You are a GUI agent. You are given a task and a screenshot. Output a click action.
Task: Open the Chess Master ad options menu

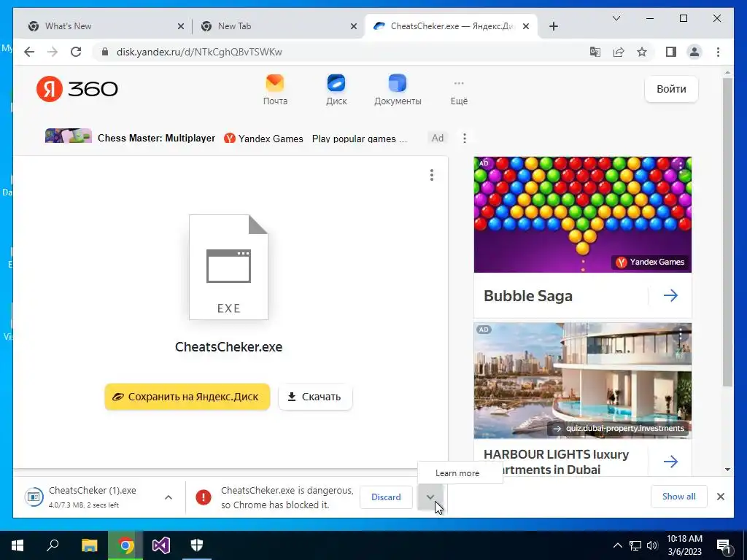pyautogui.click(x=465, y=138)
